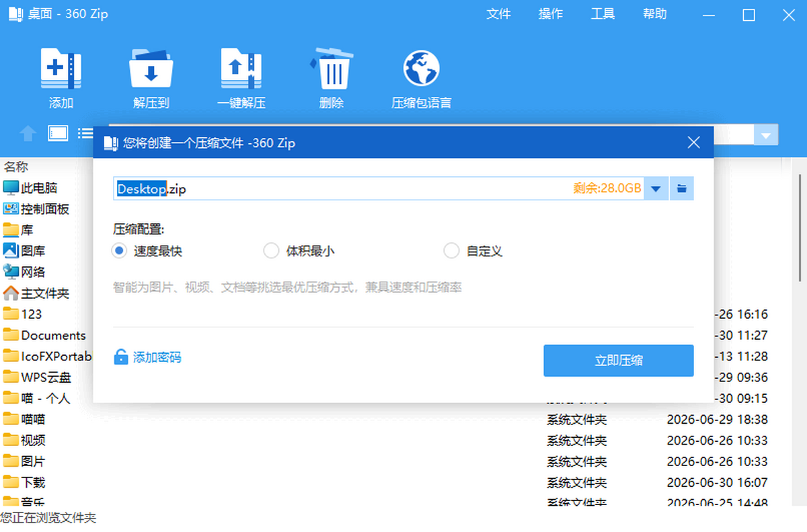Open the 帮助 menu
The height and width of the screenshot is (532, 807).
[655, 14]
